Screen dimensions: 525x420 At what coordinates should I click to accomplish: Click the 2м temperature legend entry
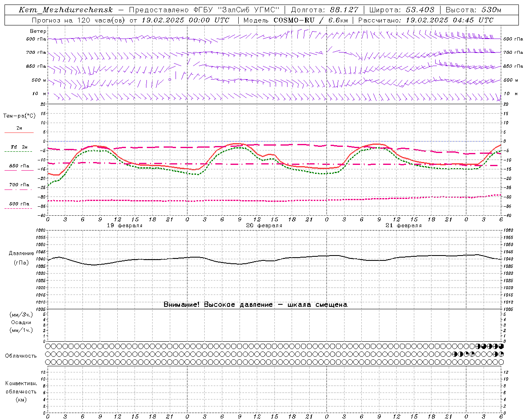19,128
